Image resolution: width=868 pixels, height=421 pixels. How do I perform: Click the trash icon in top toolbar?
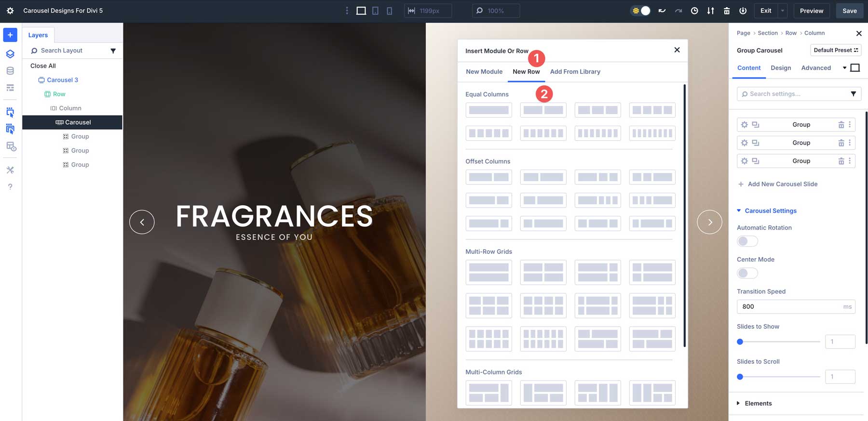point(727,11)
